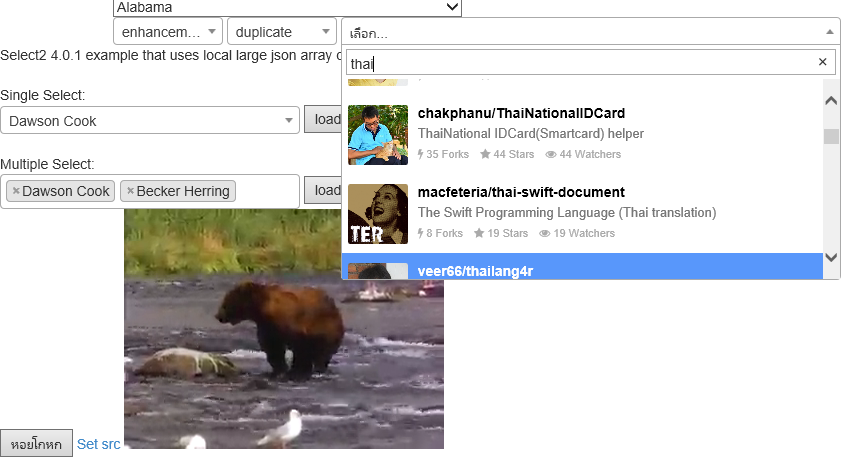Viewport: 855px width, 466px height.
Task: Remove the Becker Herring tag
Action: (x=130, y=191)
